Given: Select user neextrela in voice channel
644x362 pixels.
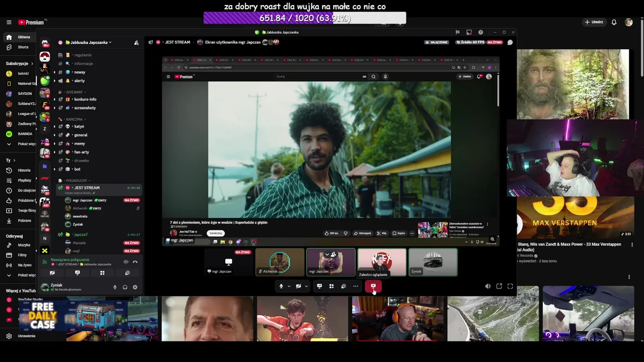Looking at the screenshot, I should coord(80,216).
